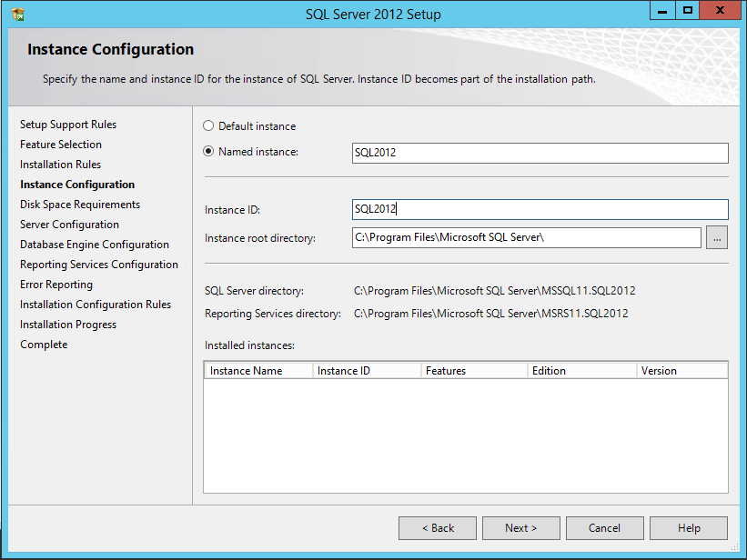Click the Instance Name column header

(x=258, y=371)
